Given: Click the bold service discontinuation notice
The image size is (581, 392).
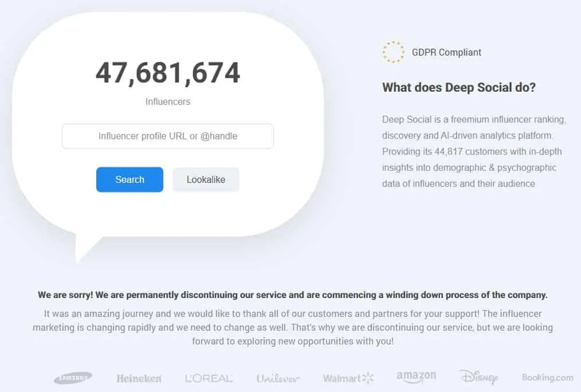Looking at the screenshot, I should tap(292, 295).
